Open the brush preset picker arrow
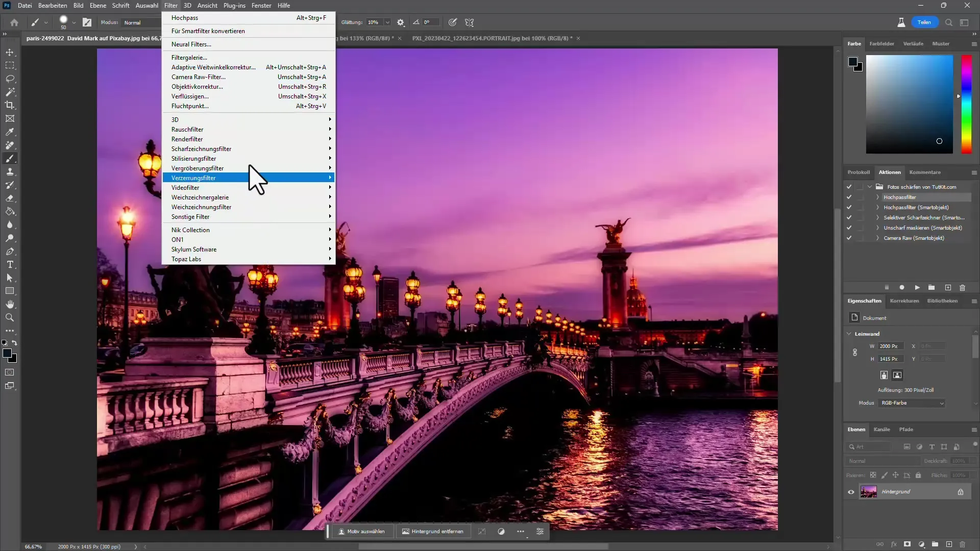 (74, 22)
